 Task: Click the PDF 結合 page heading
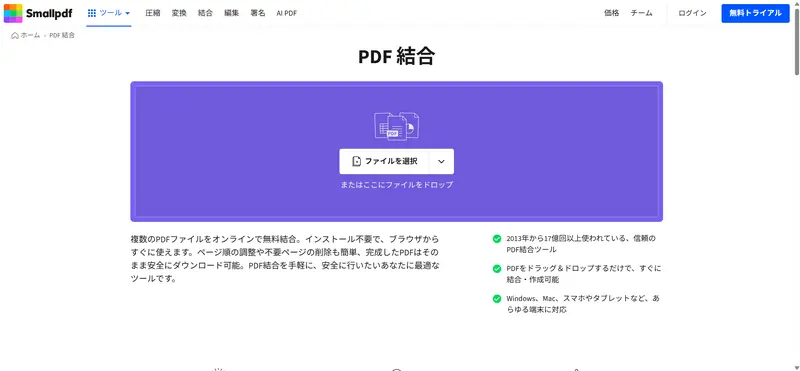click(396, 56)
